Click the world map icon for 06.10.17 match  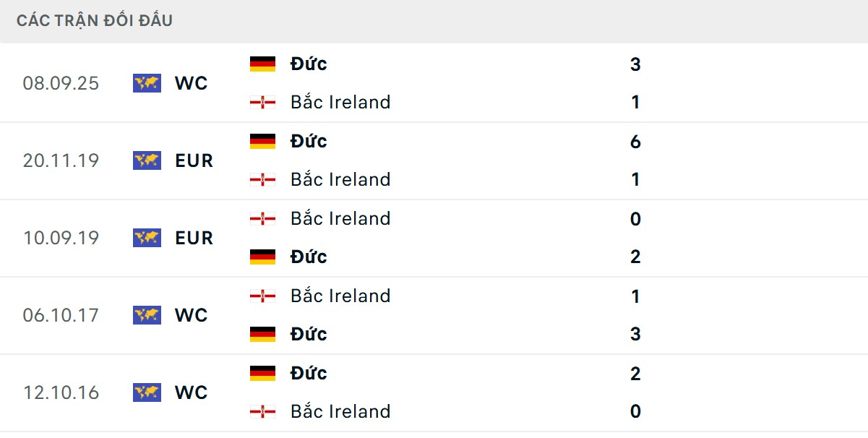tap(147, 315)
